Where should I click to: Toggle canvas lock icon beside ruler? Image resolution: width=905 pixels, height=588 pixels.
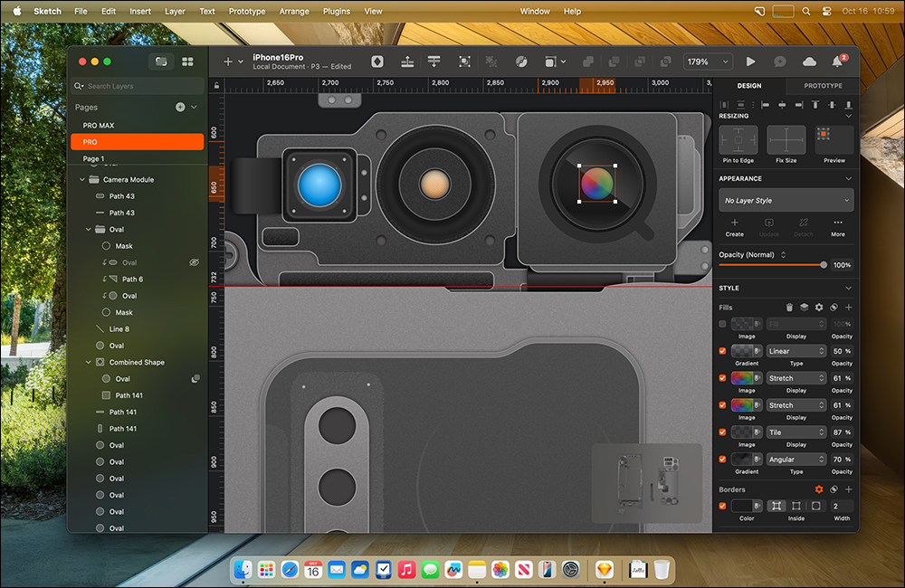click(x=216, y=85)
